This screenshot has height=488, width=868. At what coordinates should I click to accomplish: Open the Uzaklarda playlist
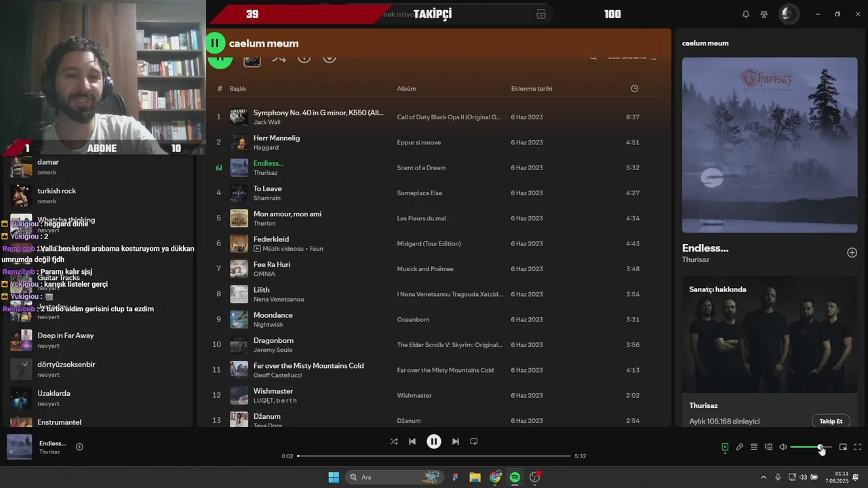[98, 398]
